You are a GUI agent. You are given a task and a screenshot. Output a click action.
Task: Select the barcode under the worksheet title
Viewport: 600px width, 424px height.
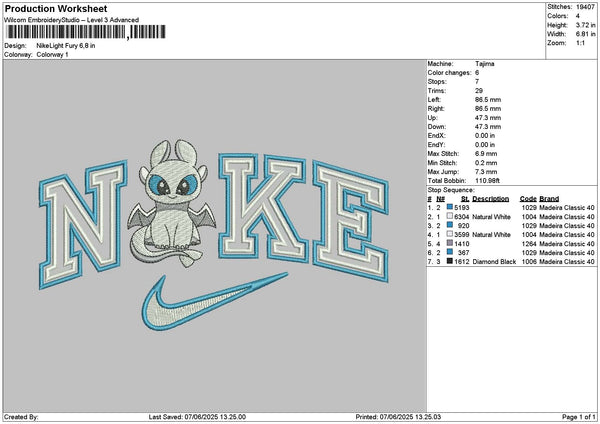tap(86, 32)
